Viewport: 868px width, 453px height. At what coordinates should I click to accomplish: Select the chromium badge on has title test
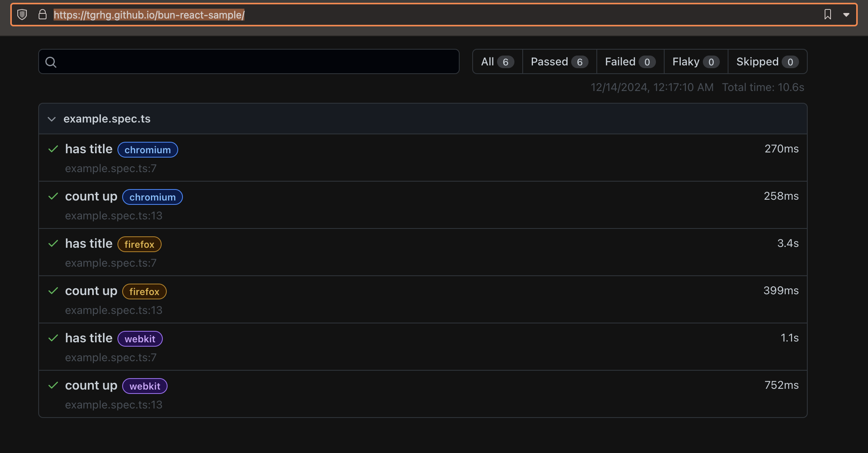point(147,150)
